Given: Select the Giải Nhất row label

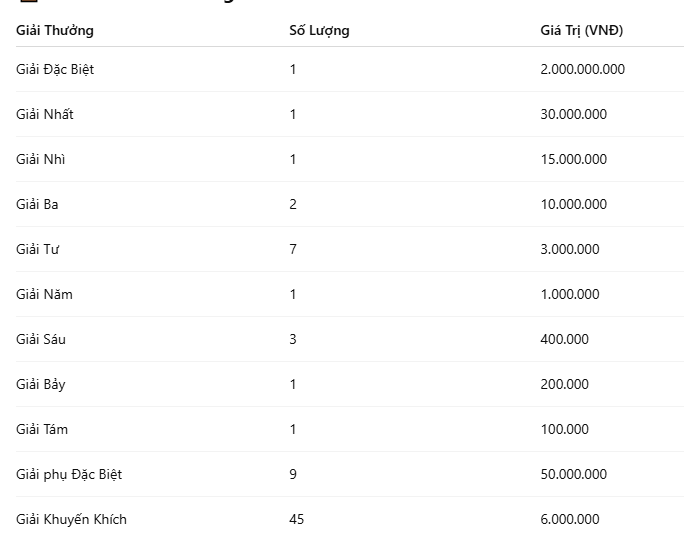Looking at the screenshot, I should pyautogui.click(x=44, y=114).
